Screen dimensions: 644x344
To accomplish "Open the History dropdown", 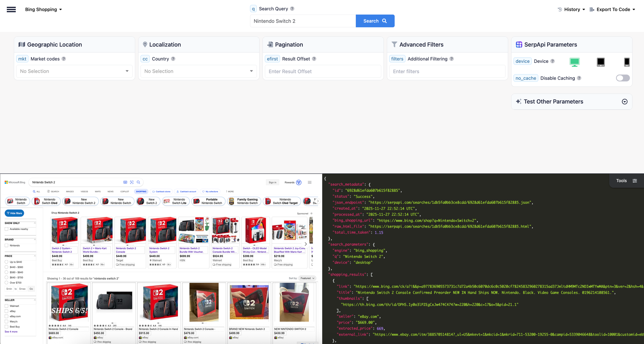I will point(572,9).
